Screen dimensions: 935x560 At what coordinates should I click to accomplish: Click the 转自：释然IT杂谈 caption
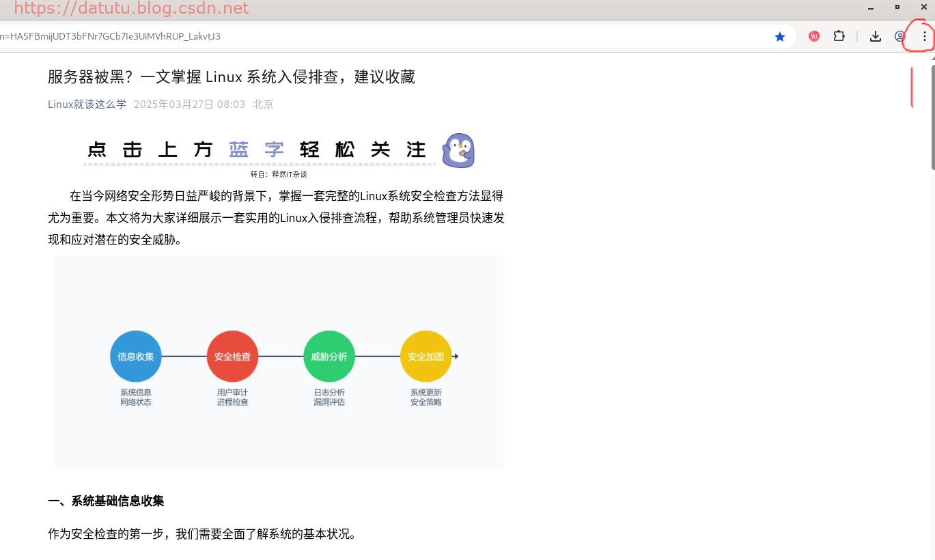[x=279, y=174]
